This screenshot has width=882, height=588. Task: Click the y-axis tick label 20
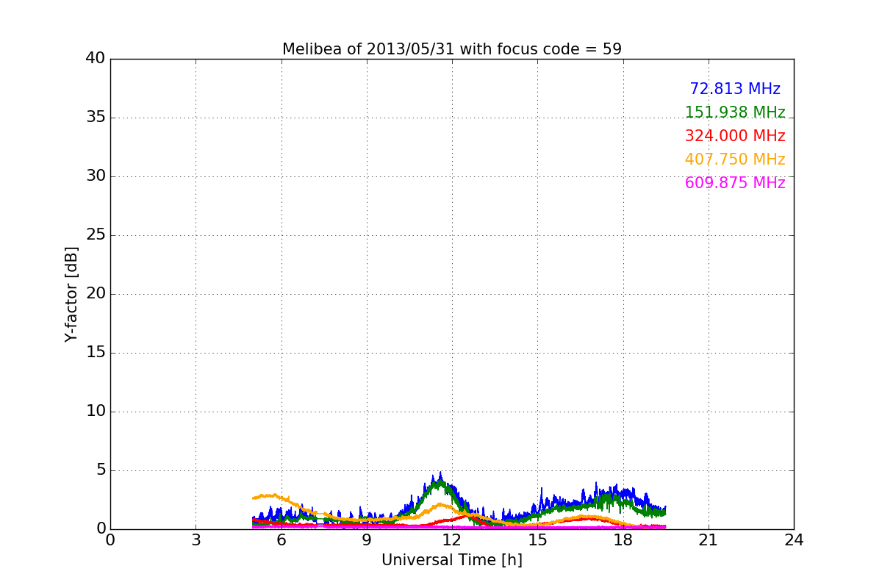coord(96,294)
